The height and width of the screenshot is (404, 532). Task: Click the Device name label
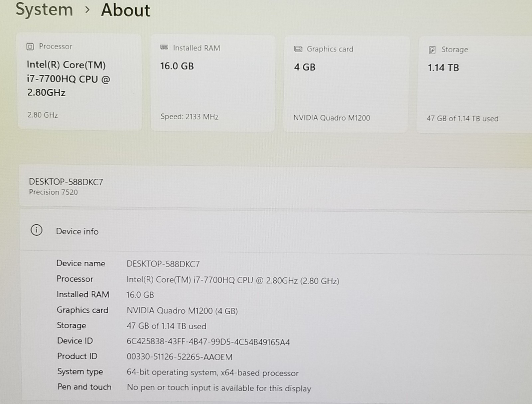click(81, 263)
